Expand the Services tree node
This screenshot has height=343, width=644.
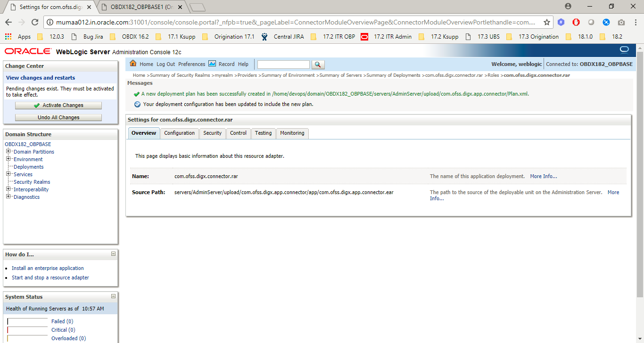tap(8, 174)
